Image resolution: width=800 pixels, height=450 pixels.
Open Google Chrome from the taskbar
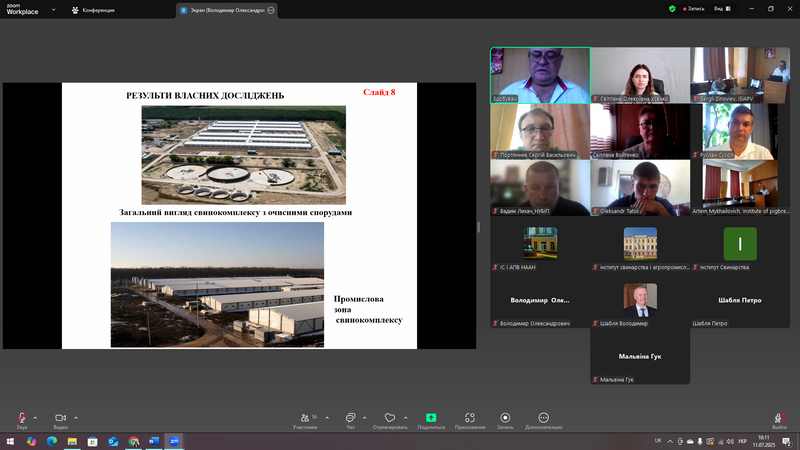pyautogui.click(x=134, y=441)
